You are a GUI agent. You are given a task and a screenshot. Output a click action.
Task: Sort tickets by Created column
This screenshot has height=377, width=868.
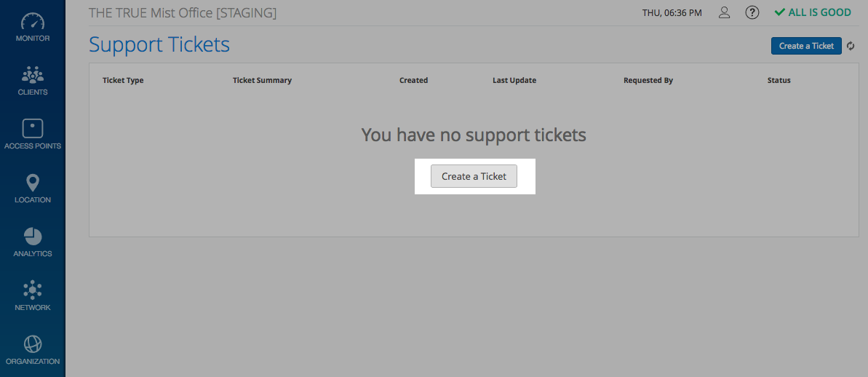(413, 80)
